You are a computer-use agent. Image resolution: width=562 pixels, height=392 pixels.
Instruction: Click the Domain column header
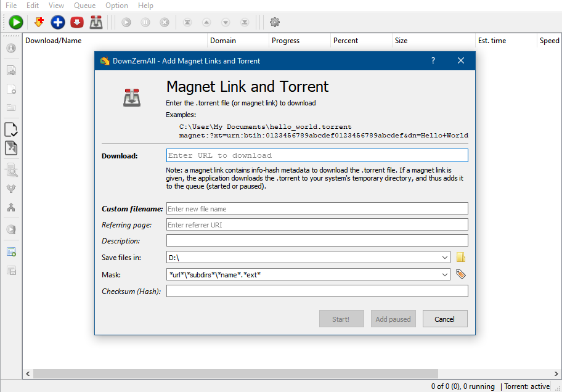[238, 41]
